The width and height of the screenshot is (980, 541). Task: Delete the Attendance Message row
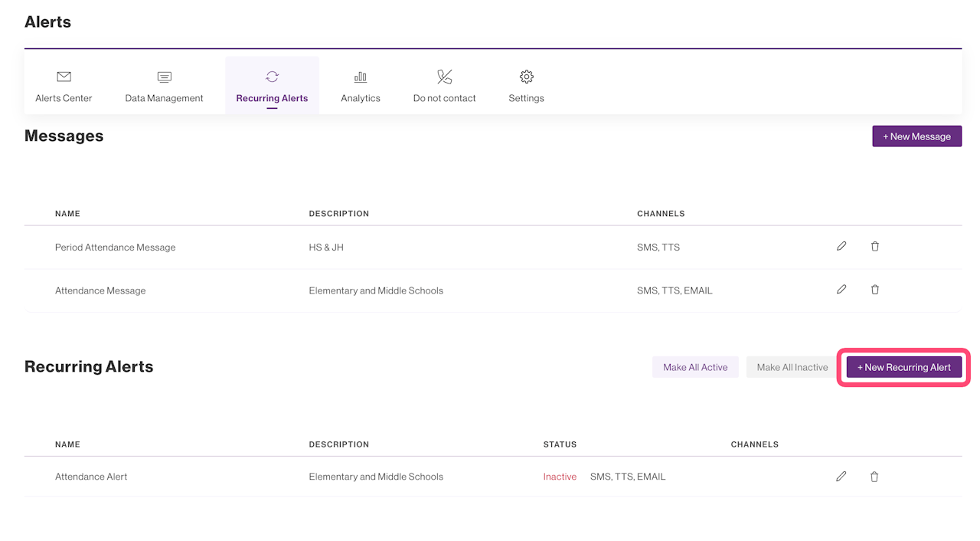(x=874, y=290)
